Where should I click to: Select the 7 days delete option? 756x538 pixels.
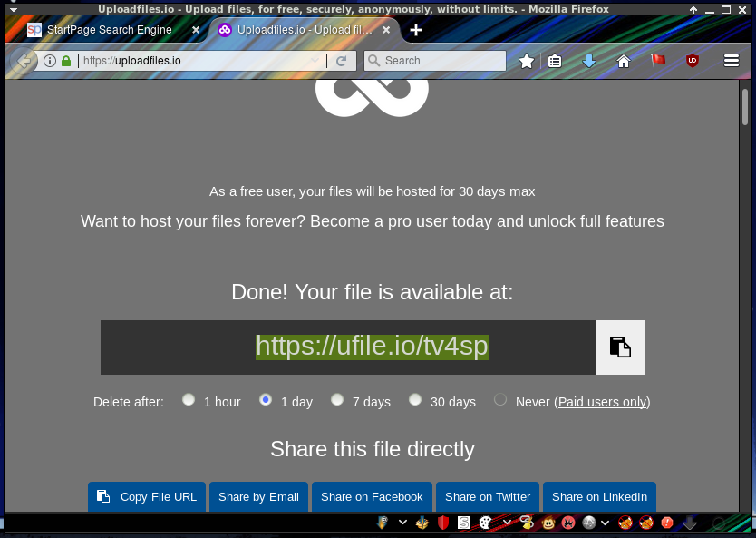tap(337, 399)
